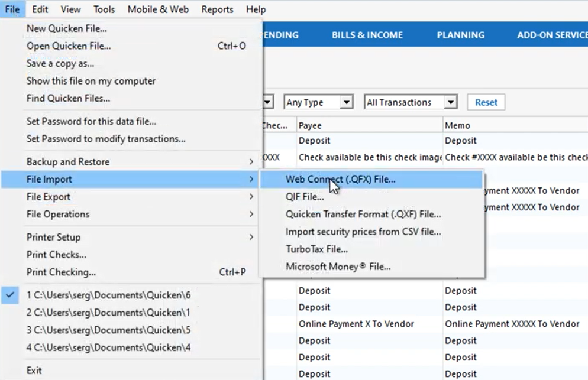Image resolution: width=588 pixels, height=380 pixels.
Task: Expand the File Operations submenu
Action: click(x=130, y=214)
